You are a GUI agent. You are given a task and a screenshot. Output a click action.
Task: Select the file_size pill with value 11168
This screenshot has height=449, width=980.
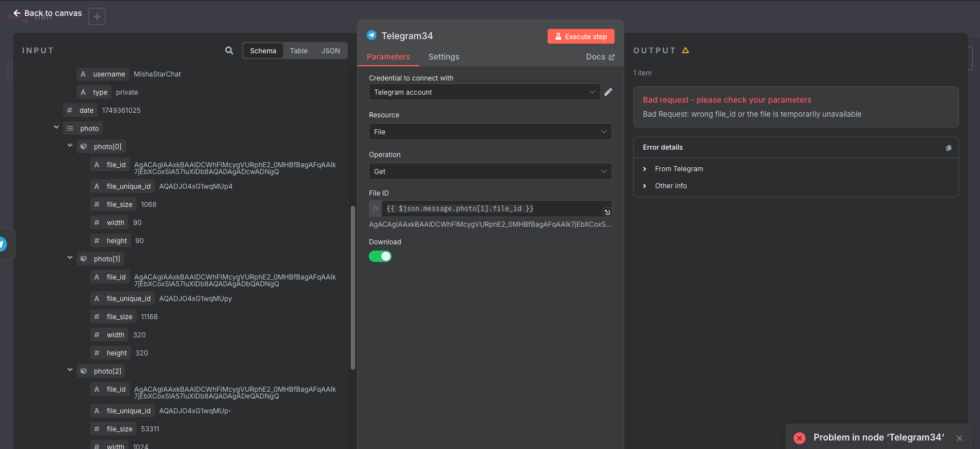pyautogui.click(x=113, y=317)
